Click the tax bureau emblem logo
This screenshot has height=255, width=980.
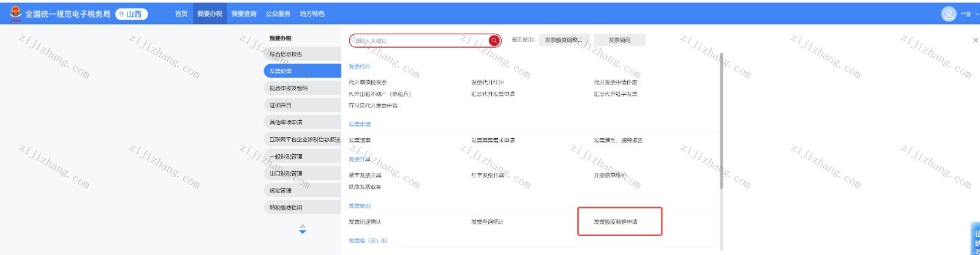[15, 13]
